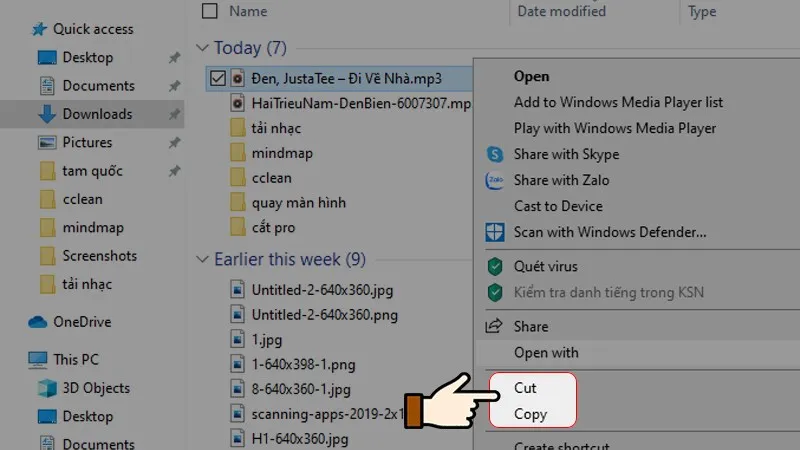Sort by the Date modified column header
The image size is (800, 450).
pyautogui.click(x=562, y=11)
